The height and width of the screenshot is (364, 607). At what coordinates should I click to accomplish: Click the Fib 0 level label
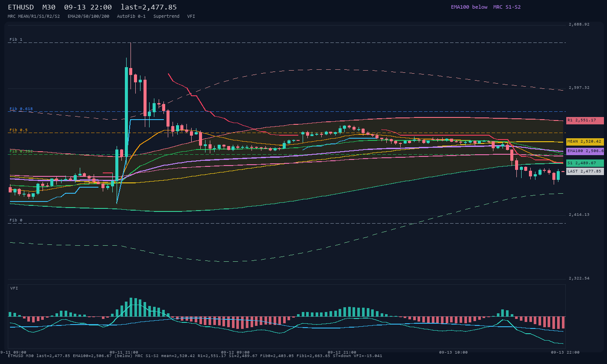point(16,220)
